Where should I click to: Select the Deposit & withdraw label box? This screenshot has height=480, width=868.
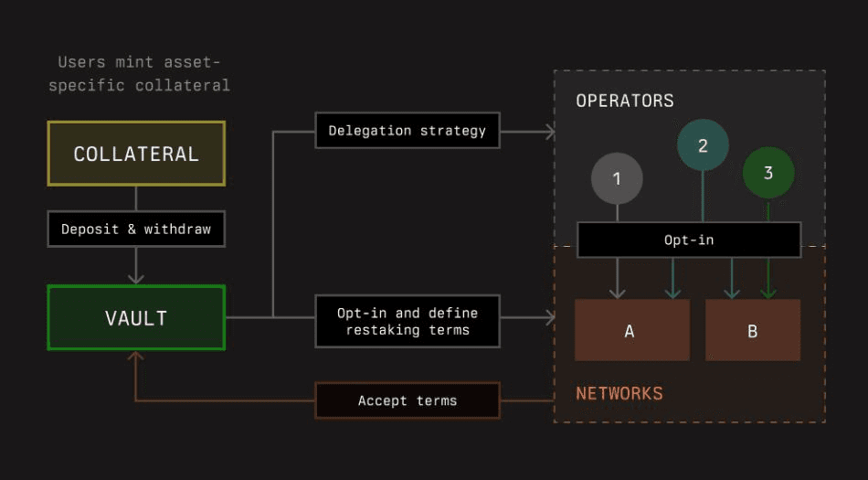pyautogui.click(x=136, y=229)
